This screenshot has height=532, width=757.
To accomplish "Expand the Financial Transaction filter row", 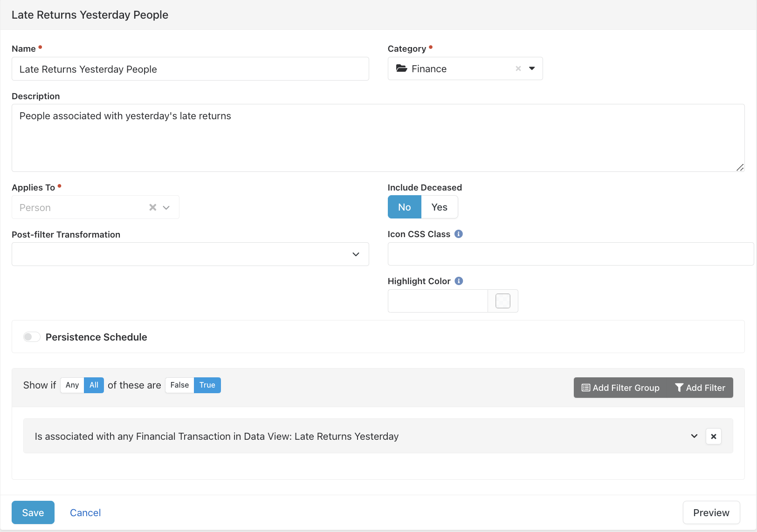I will pos(694,436).
